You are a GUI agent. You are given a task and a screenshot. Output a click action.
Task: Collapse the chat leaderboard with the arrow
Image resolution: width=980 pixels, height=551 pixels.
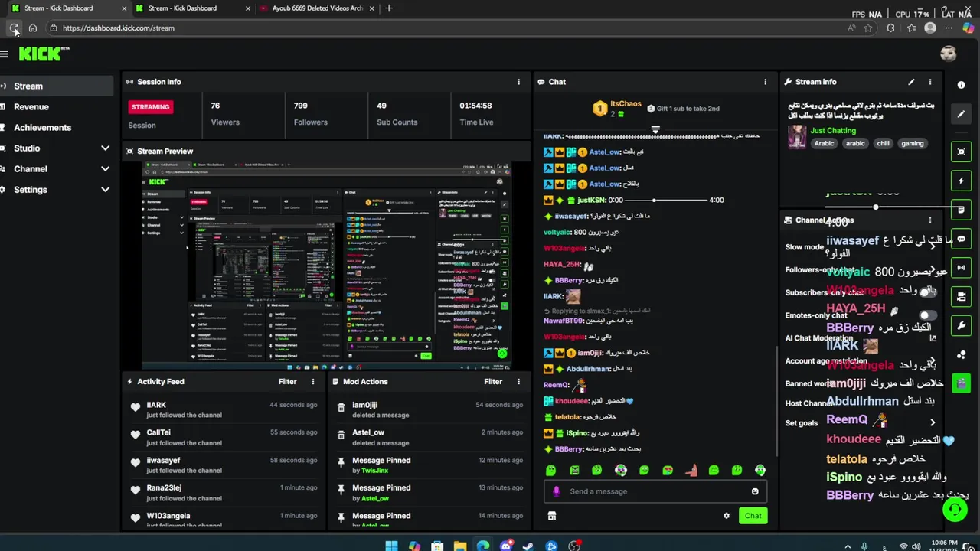tap(655, 129)
